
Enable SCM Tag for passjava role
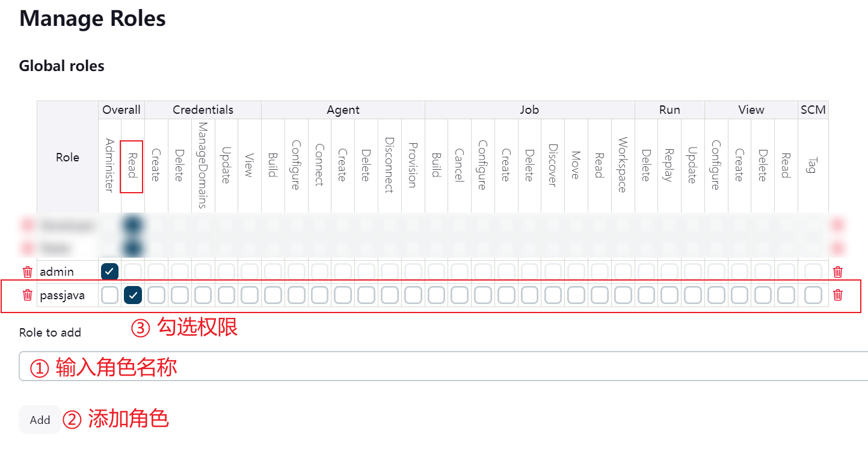[813, 295]
